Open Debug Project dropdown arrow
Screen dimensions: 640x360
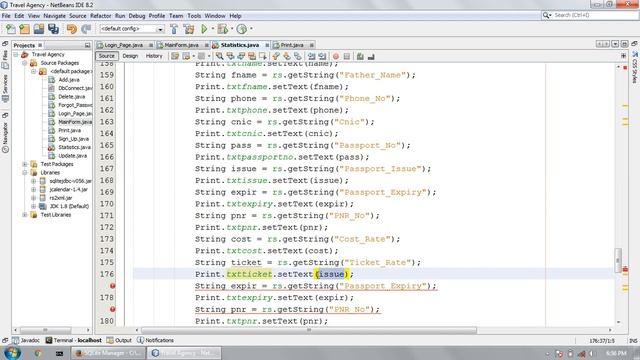[x=232, y=29]
